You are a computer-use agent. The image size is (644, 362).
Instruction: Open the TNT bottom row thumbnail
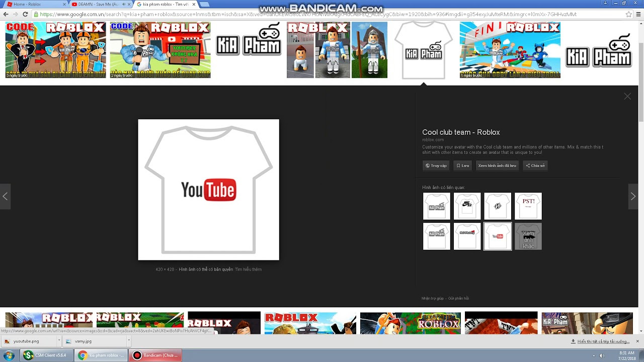point(501,323)
